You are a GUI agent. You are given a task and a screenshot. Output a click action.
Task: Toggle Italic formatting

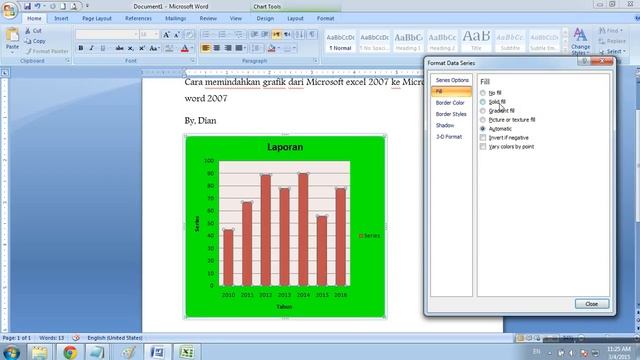91,48
